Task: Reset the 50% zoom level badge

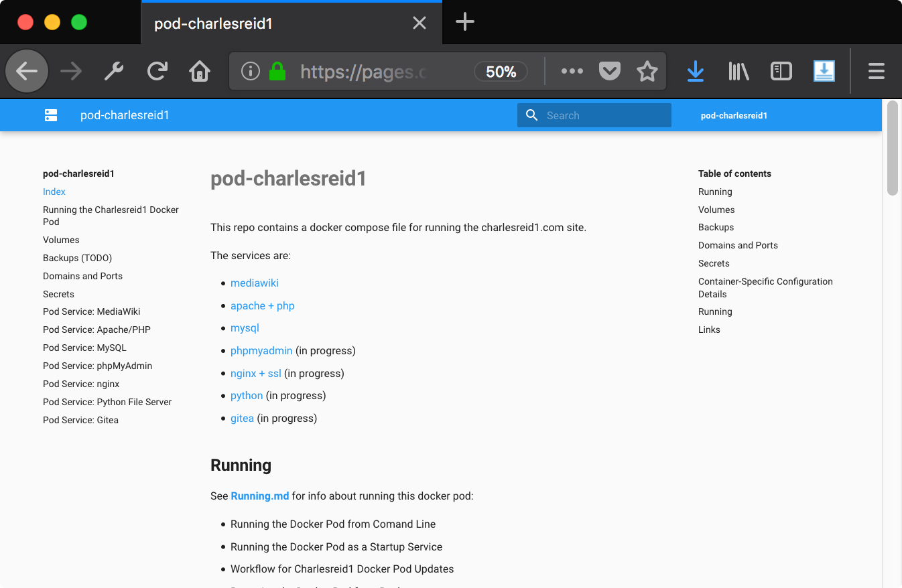Action: pyautogui.click(x=501, y=72)
